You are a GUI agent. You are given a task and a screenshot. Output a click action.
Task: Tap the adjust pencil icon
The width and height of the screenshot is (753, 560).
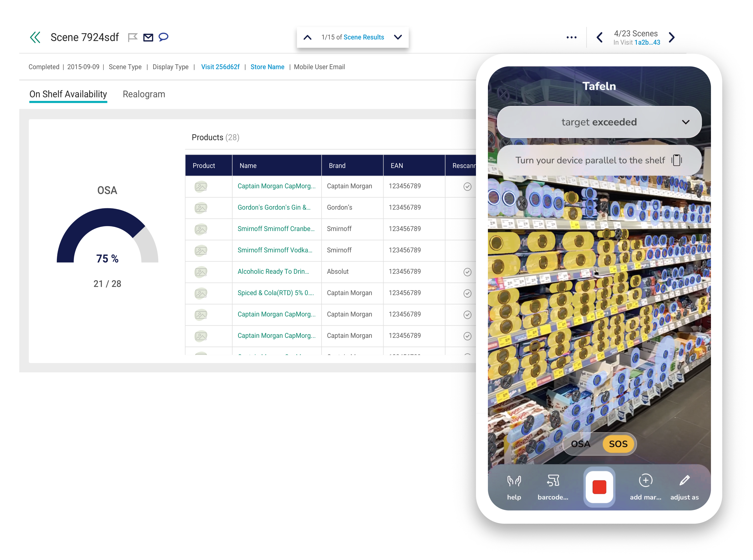coord(684,481)
